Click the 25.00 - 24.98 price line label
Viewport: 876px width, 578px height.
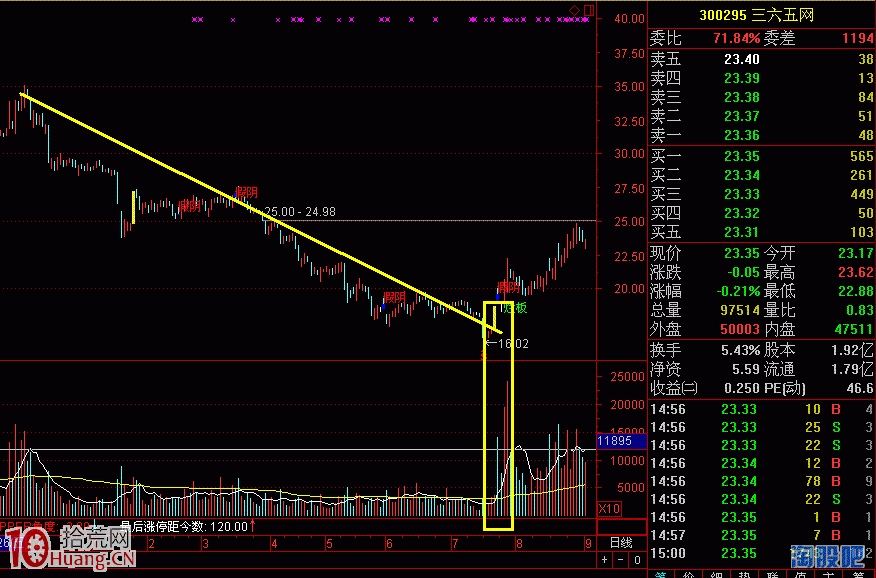pos(300,212)
